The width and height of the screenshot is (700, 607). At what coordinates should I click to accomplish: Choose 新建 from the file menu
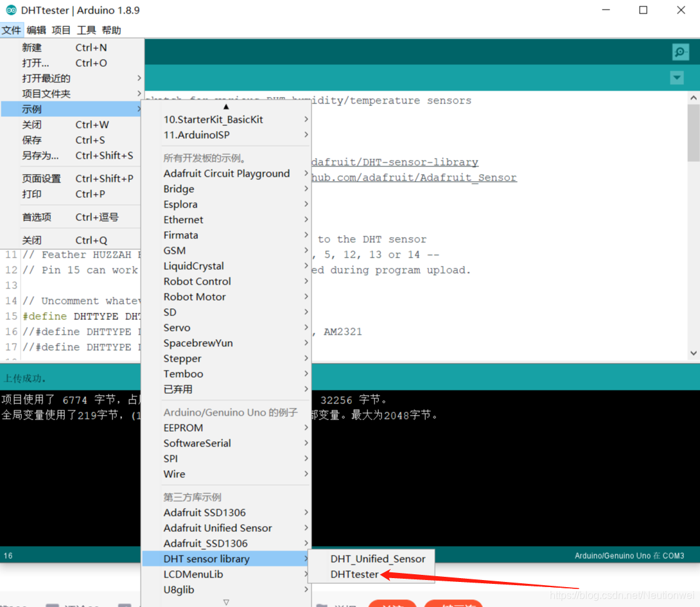[72, 48]
